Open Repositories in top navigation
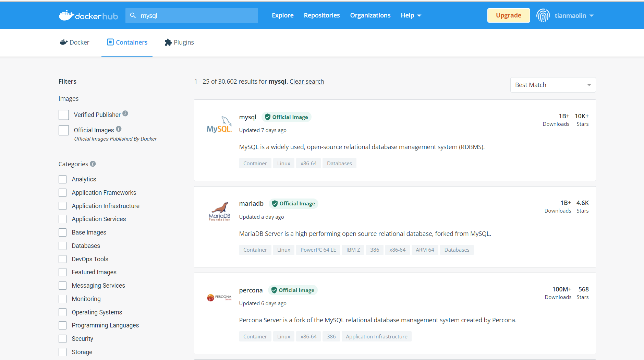 pos(322,15)
